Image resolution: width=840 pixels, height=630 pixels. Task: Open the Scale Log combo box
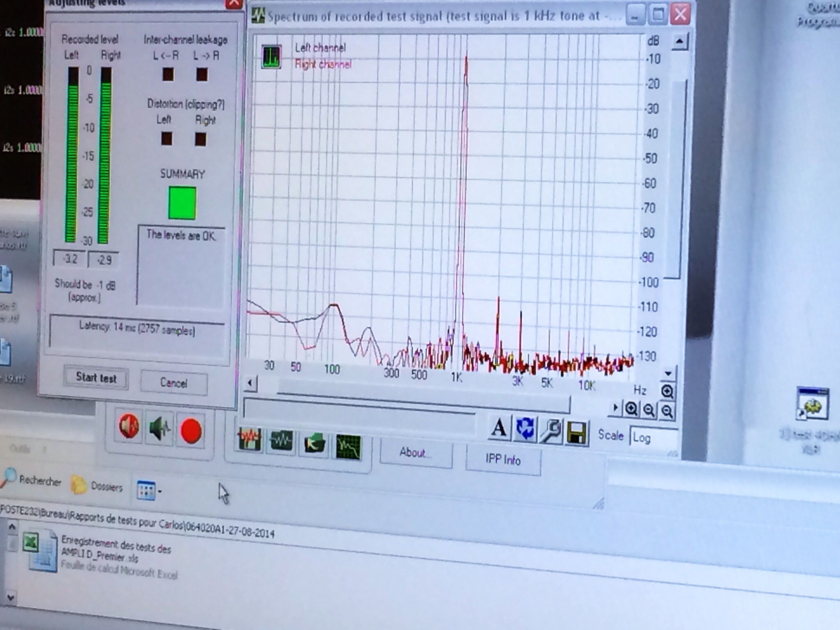[x=652, y=438]
